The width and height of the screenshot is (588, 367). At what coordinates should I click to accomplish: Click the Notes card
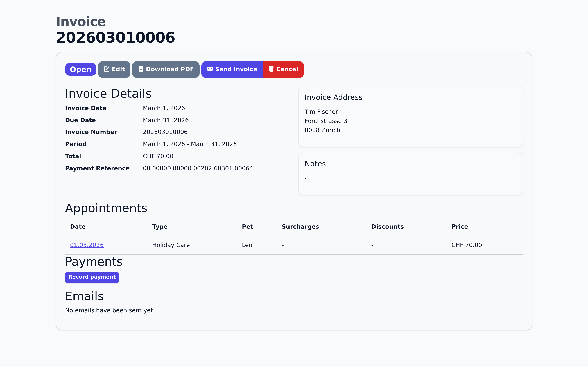click(410, 174)
